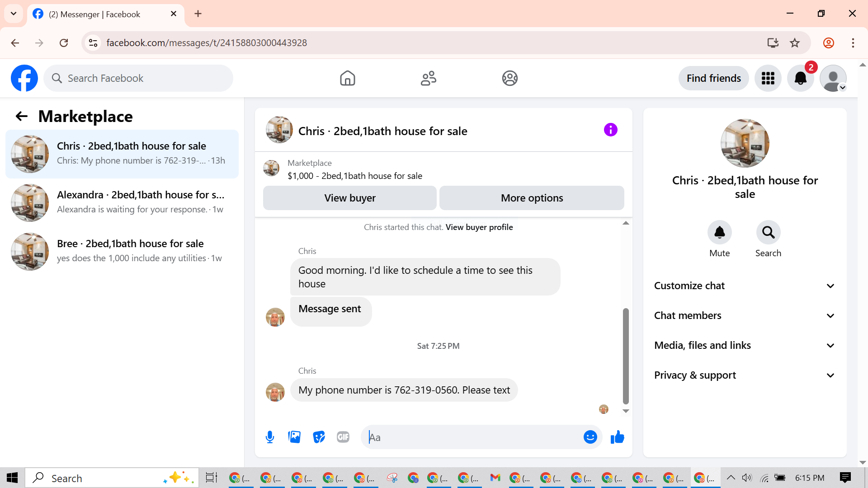Screen dimensions: 868x488
Task: Open the Alexandra house conversation
Action: click(x=122, y=202)
